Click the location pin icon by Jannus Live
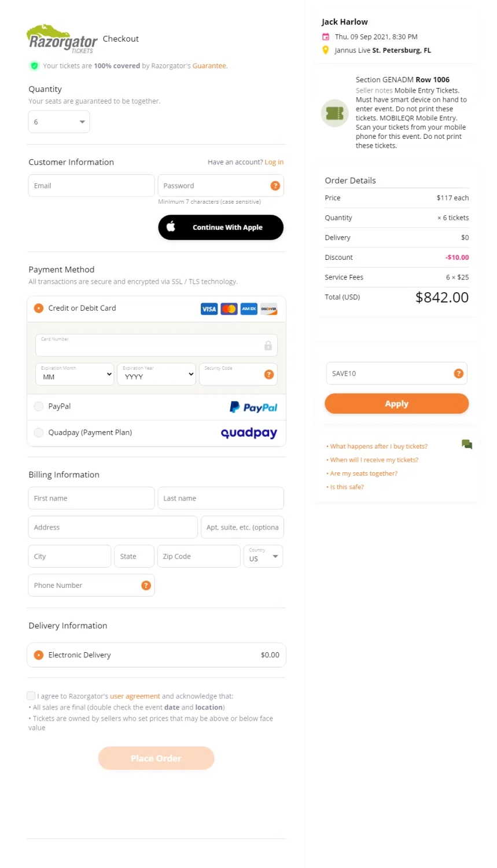 coord(326,50)
